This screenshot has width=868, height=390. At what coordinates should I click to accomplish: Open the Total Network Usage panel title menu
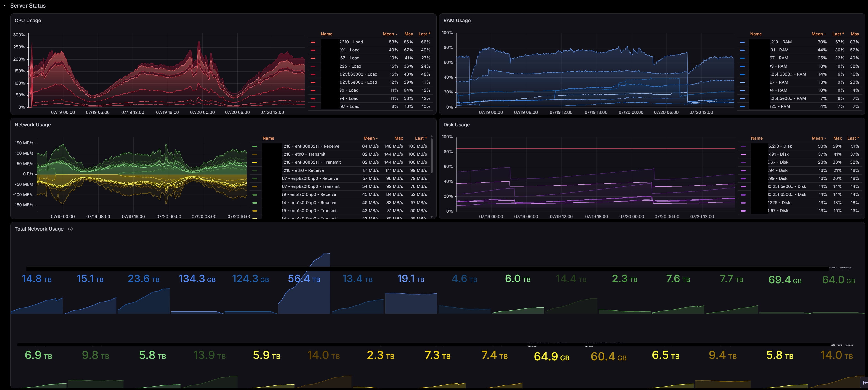click(x=39, y=229)
